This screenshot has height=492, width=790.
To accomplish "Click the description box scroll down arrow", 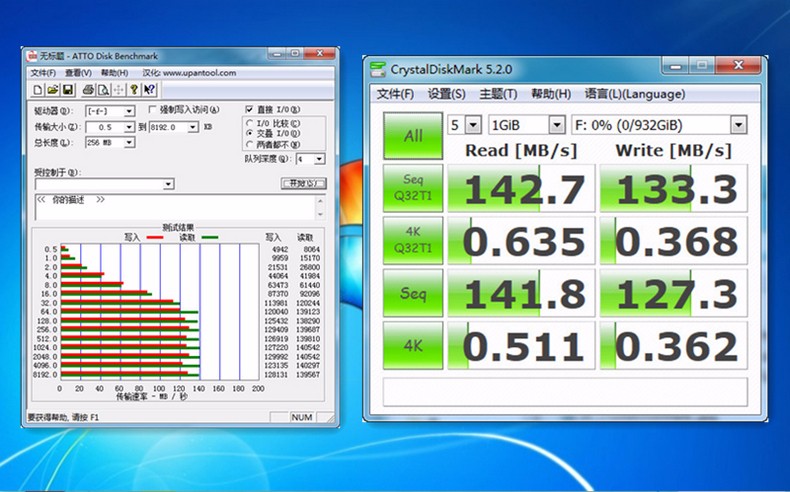I will click(320, 215).
